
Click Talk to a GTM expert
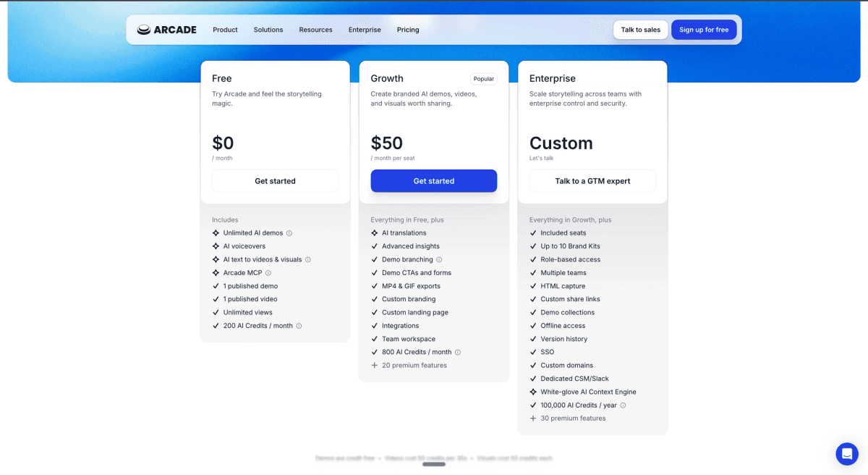point(592,181)
